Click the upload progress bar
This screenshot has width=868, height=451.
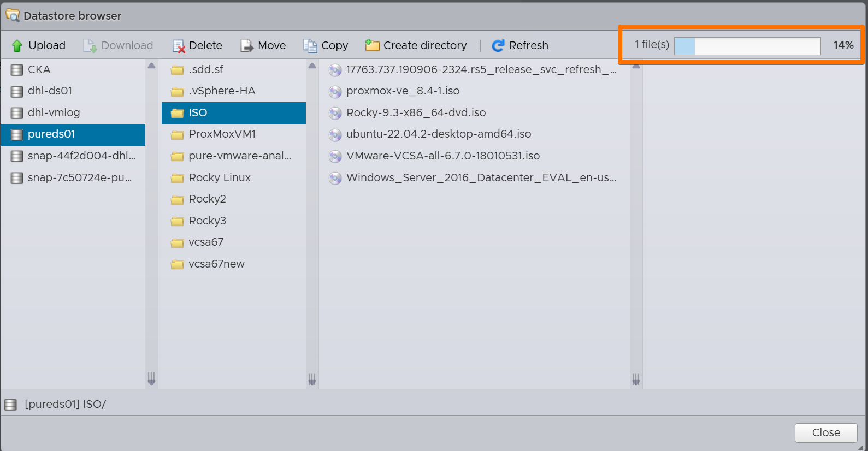tap(747, 46)
